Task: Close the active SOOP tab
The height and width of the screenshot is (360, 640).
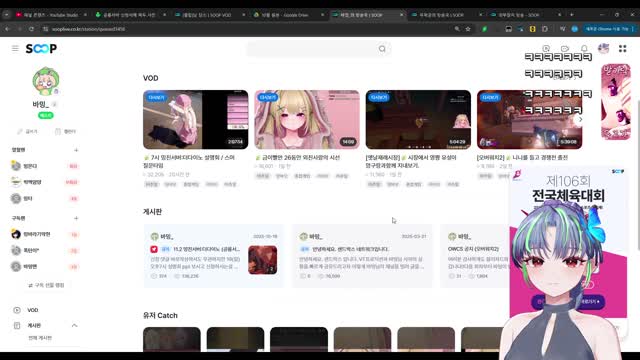Action: [401, 15]
